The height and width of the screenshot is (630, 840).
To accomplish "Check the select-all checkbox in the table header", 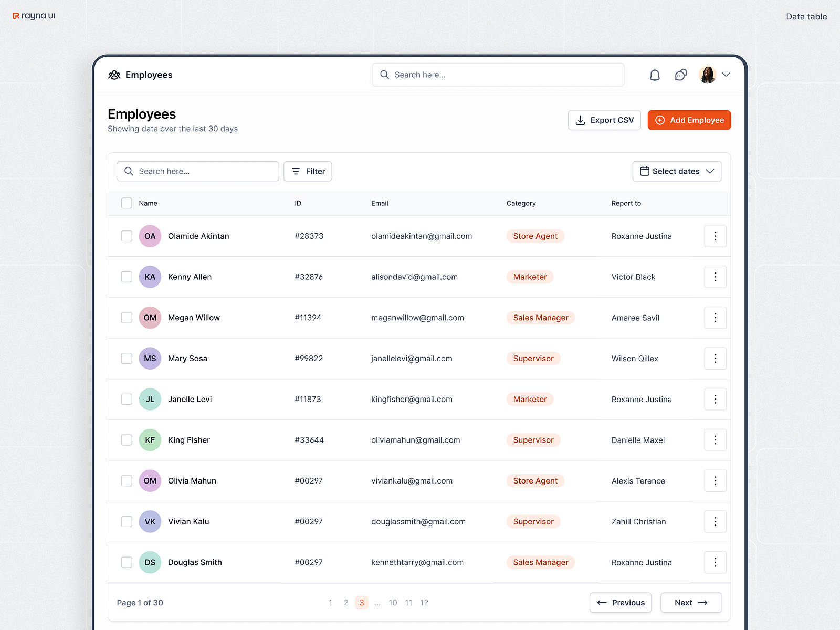I will 127,203.
